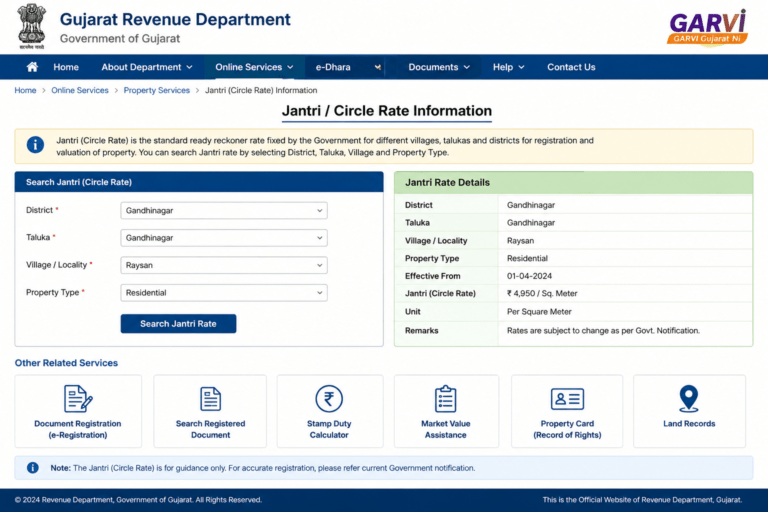Click the Raysan value in details table

click(x=521, y=241)
